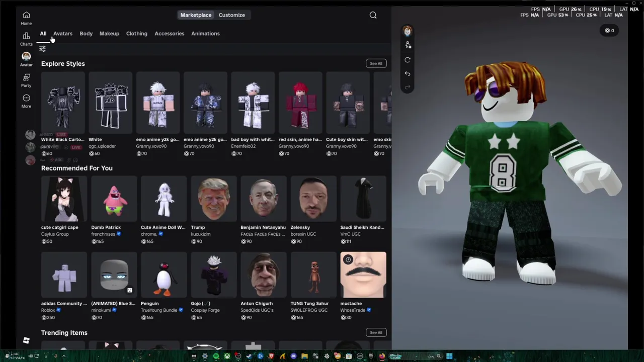Open the Home page in sidebar
Image resolution: width=644 pixels, height=362 pixels.
(26, 18)
